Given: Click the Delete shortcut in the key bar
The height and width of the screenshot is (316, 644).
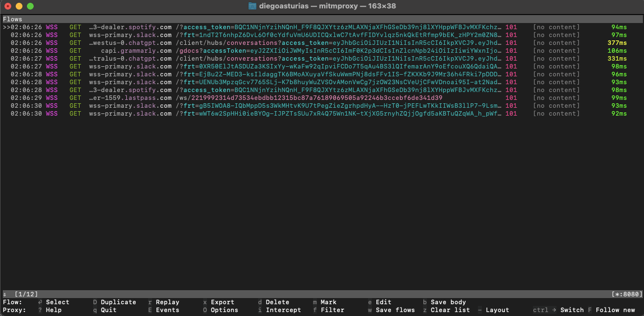Looking at the screenshot, I should pos(278,302).
